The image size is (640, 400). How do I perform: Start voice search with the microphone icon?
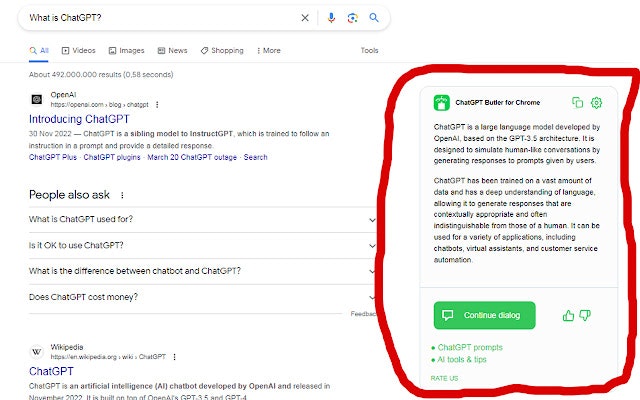331,18
